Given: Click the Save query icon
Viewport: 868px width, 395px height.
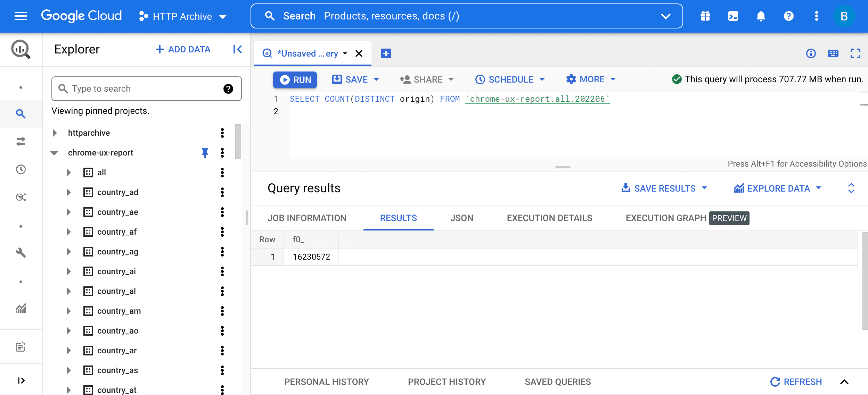Looking at the screenshot, I should (337, 79).
